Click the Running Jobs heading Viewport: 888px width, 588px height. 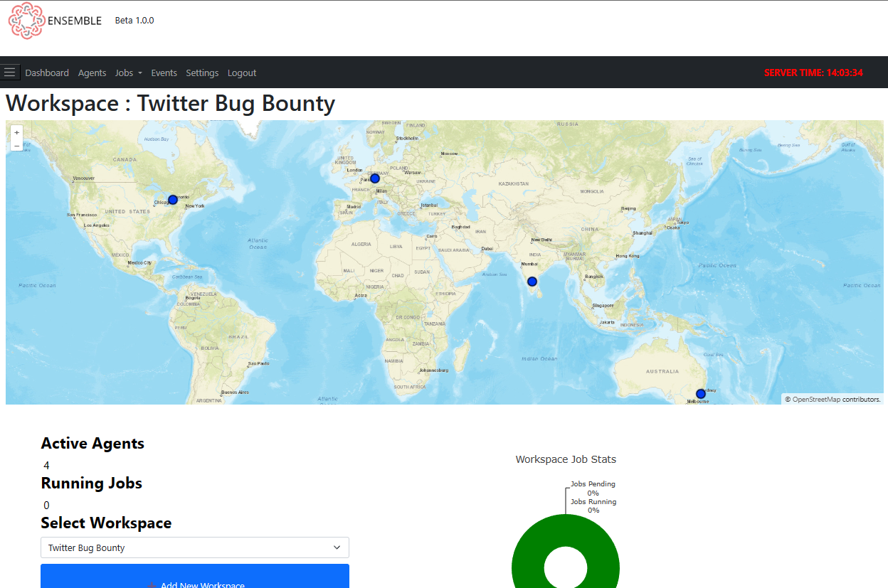[x=92, y=483]
